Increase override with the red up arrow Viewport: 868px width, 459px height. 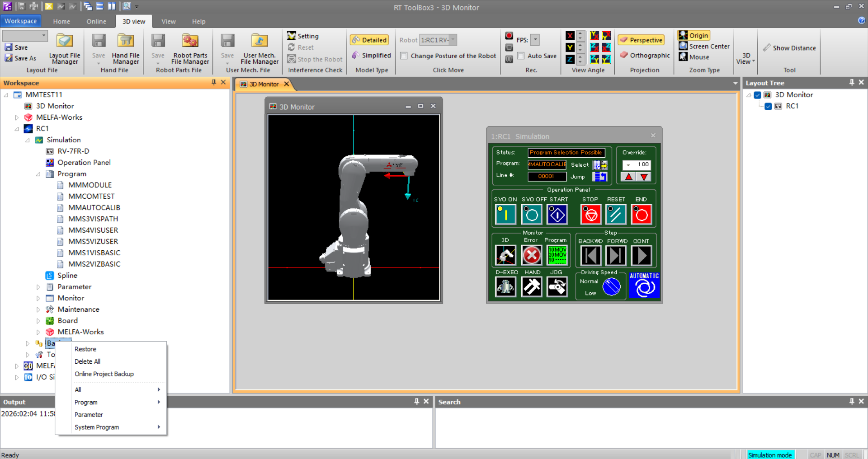pos(629,177)
